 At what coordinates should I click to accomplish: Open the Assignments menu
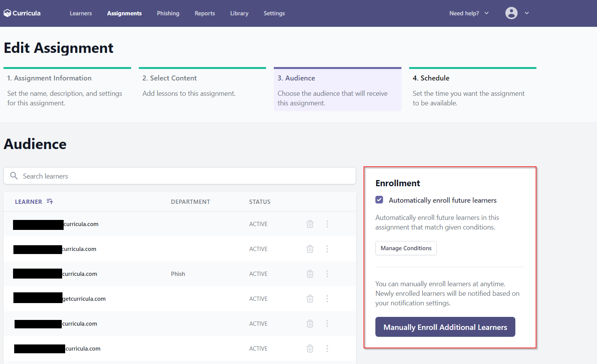[x=124, y=13]
